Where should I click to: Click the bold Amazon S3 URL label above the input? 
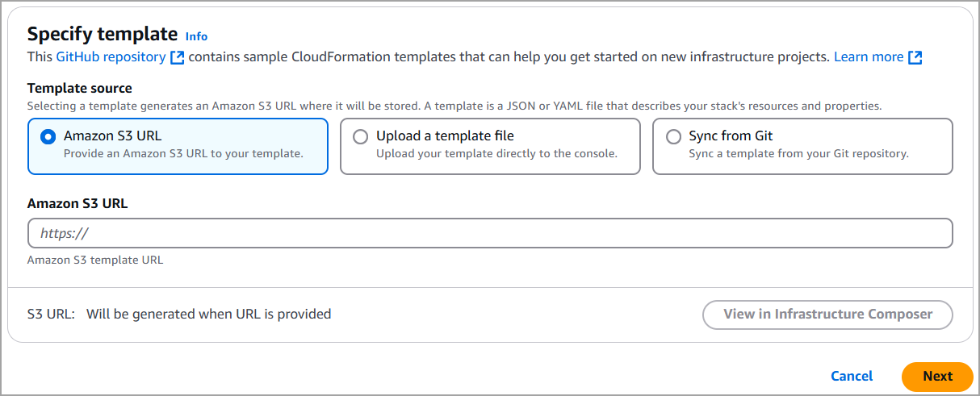77,203
